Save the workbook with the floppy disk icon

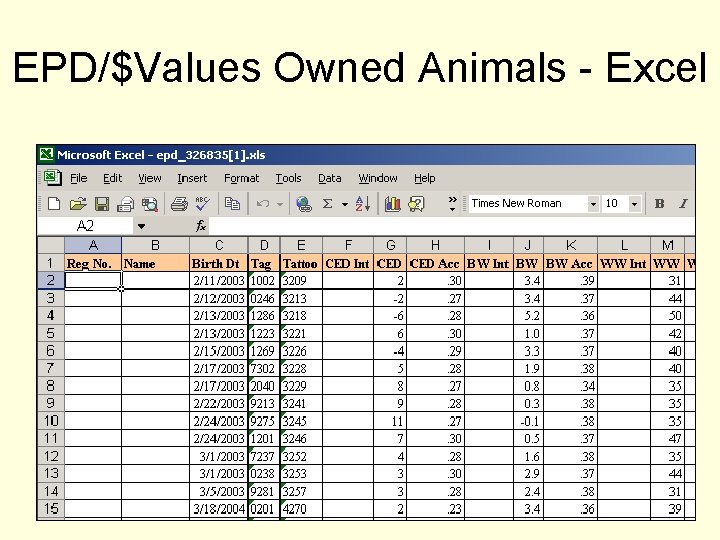pyautogui.click(x=101, y=203)
